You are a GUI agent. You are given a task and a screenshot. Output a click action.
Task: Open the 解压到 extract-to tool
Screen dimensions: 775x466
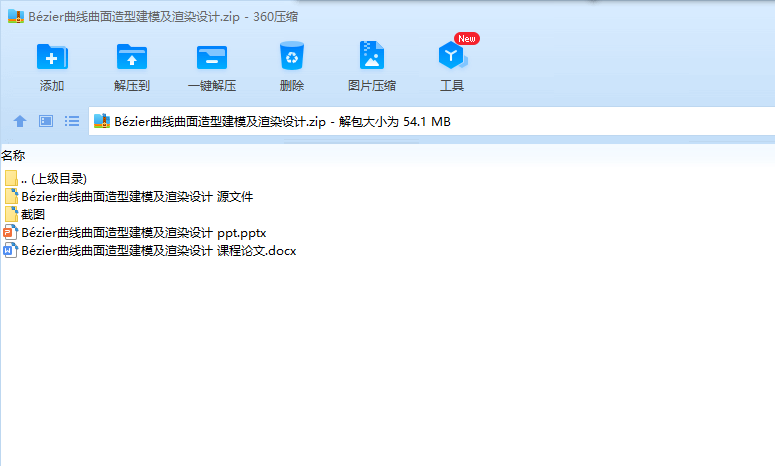click(131, 57)
